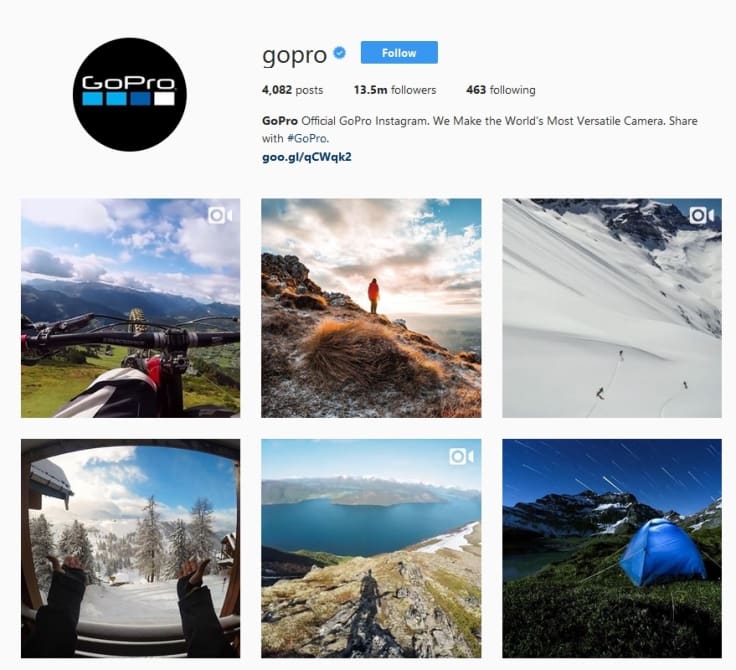Viewport: 736px width, 670px height.
Task: Click the gopro username heading
Action: (x=294, y=55)
